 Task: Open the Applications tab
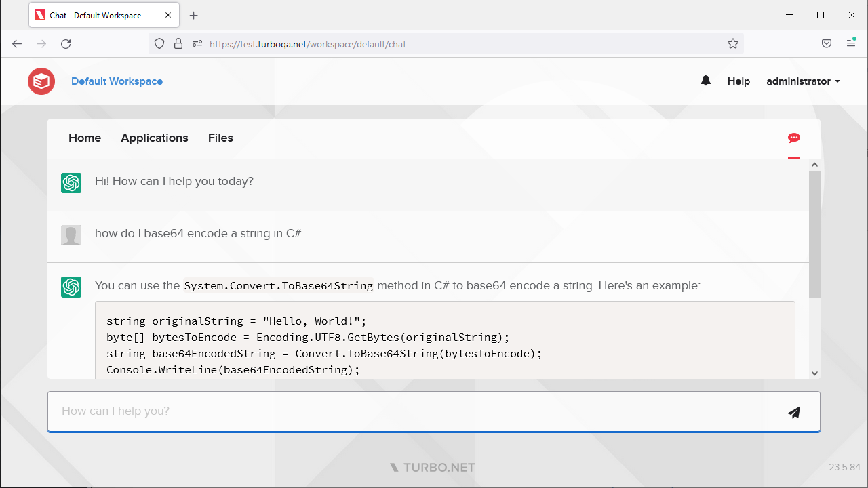(155, 138)
